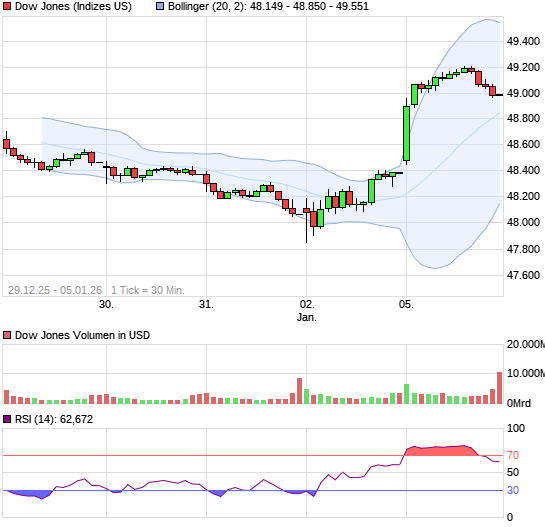Click the 47.600 price axis label
Viewport: 545px width, 527px height.
(x=523, y=275)
